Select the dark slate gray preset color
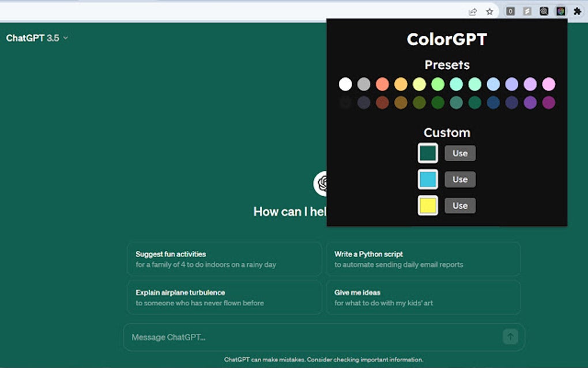Screen dimensions: 588x368 click(x=364, y=103)
